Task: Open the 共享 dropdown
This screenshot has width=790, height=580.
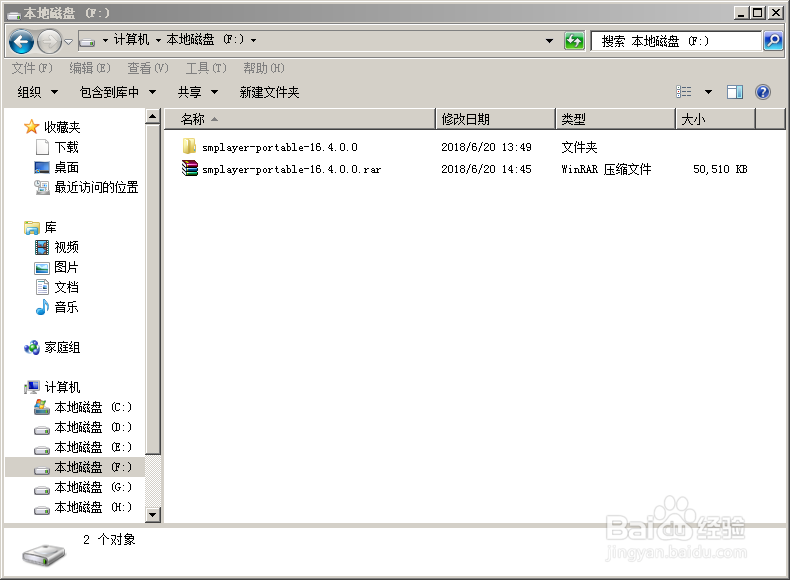Action: tap(198, 92)
